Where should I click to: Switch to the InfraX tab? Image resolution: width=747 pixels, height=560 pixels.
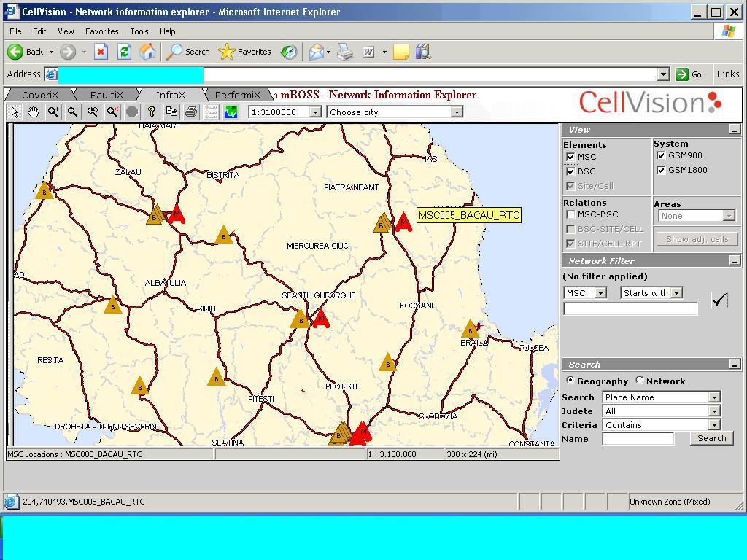(171, 96)
